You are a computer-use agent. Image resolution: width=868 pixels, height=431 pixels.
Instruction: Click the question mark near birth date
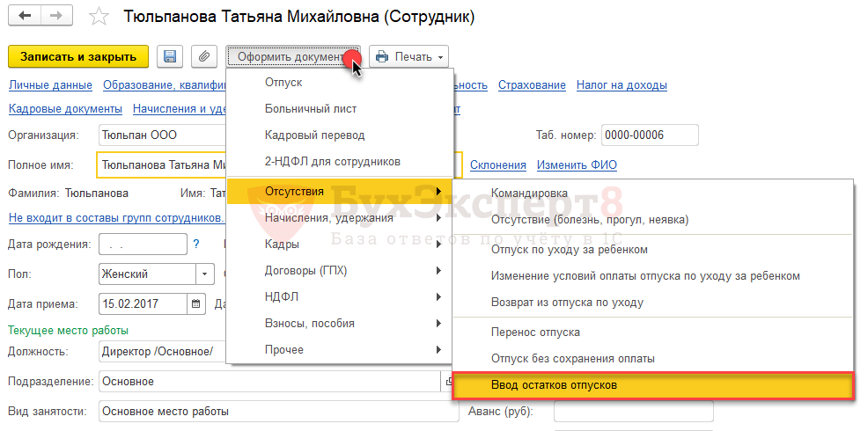click(196, 244)
